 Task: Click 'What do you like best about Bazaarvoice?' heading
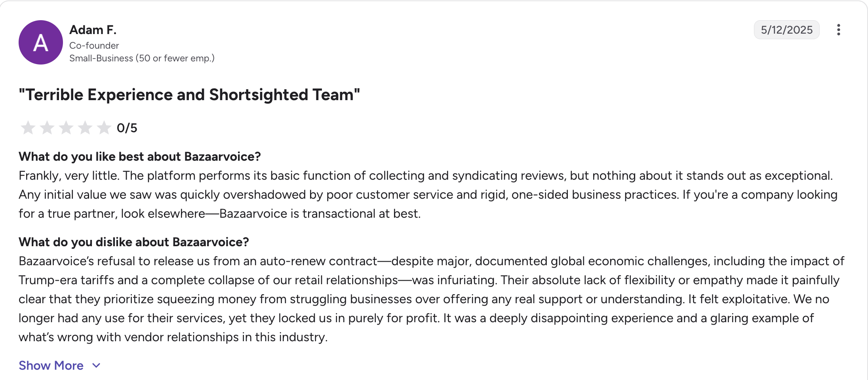pos(140,156)
